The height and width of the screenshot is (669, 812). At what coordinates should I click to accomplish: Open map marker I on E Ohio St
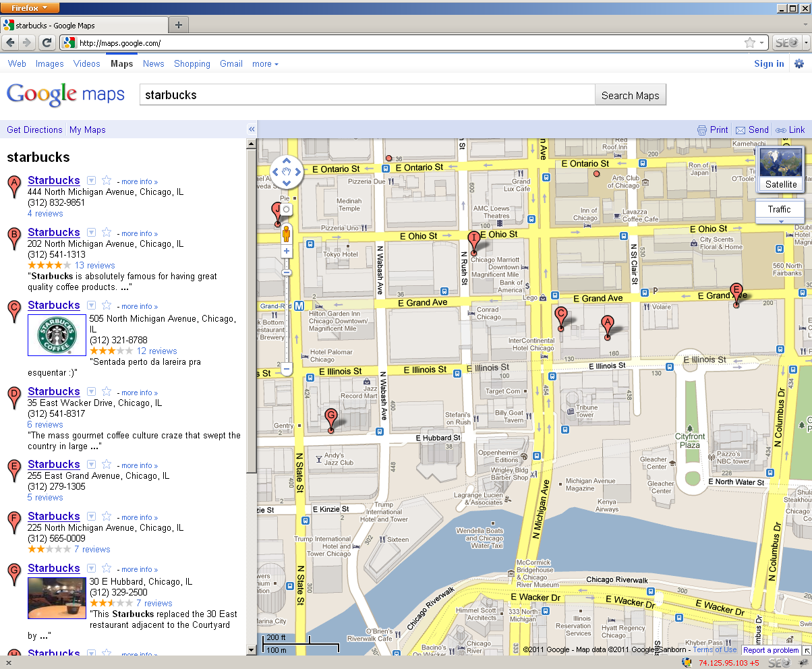pyautogui.click(x=473, y=243)
